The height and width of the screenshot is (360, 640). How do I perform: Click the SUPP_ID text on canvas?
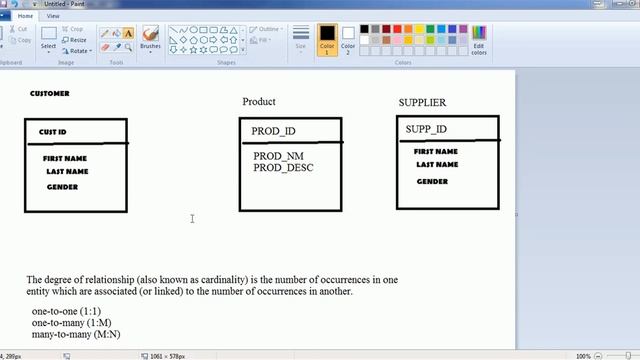coord(426,129)
